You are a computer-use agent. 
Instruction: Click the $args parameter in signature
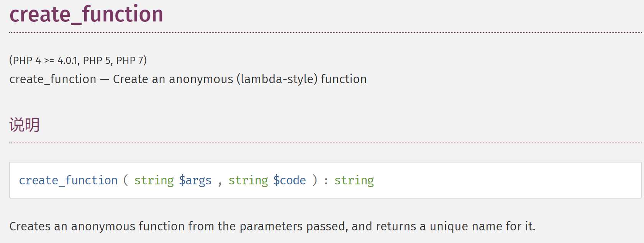tap(195, 180)
